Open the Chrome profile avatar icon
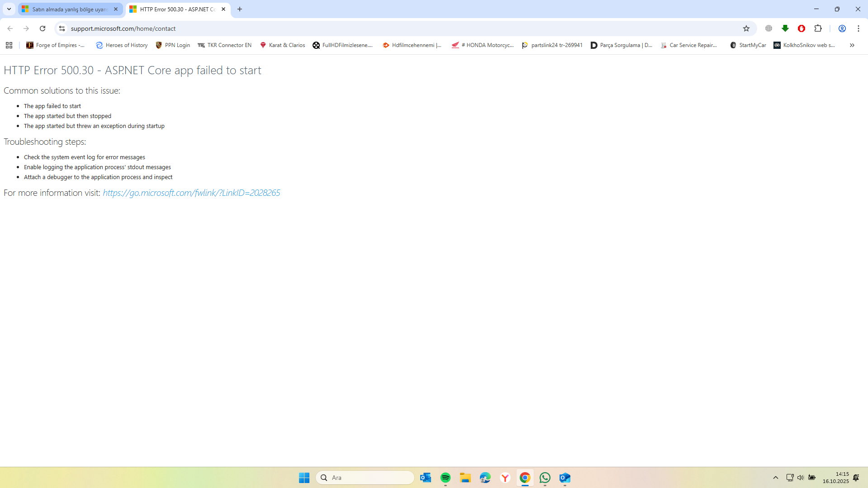868x488 pixels. point(842,28)
